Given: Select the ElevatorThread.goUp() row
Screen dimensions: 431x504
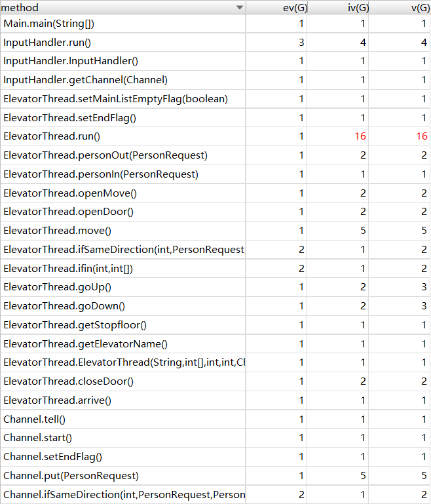Looking at the screenshot, I should pyautogui.click(x=216, y=287).
